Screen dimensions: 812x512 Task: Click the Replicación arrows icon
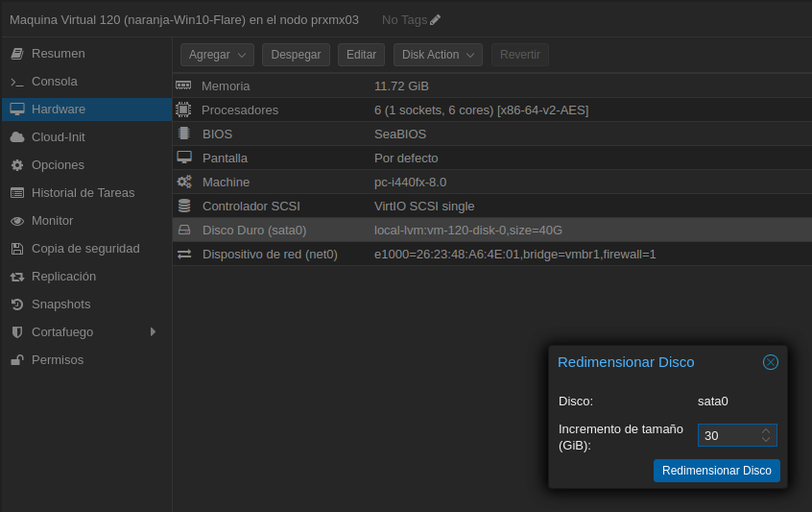point(17,277)
